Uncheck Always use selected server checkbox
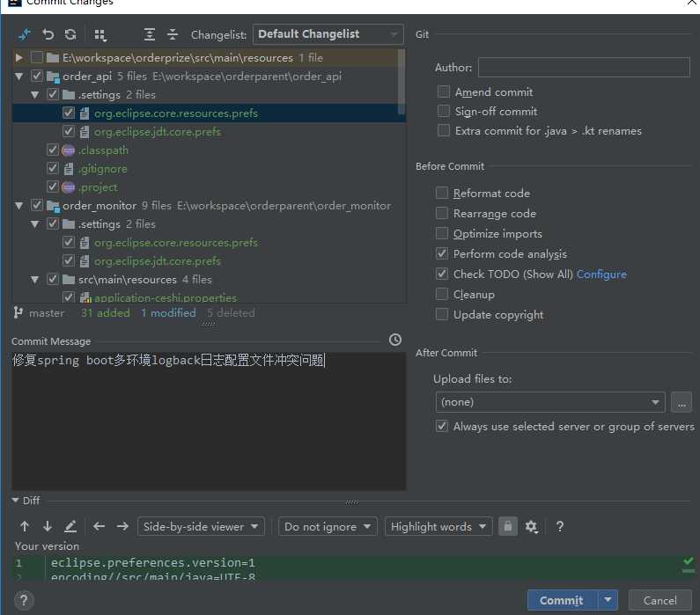This screenshot has width=700, height=615. click(441, 427)
